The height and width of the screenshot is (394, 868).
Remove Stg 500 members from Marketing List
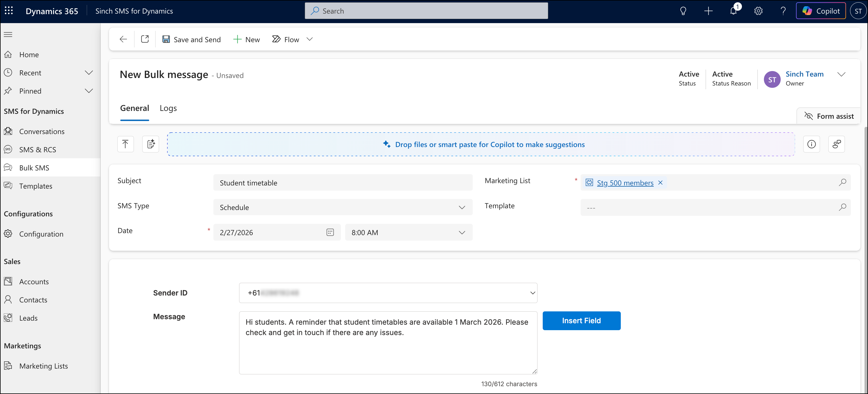tap(660, 183)
